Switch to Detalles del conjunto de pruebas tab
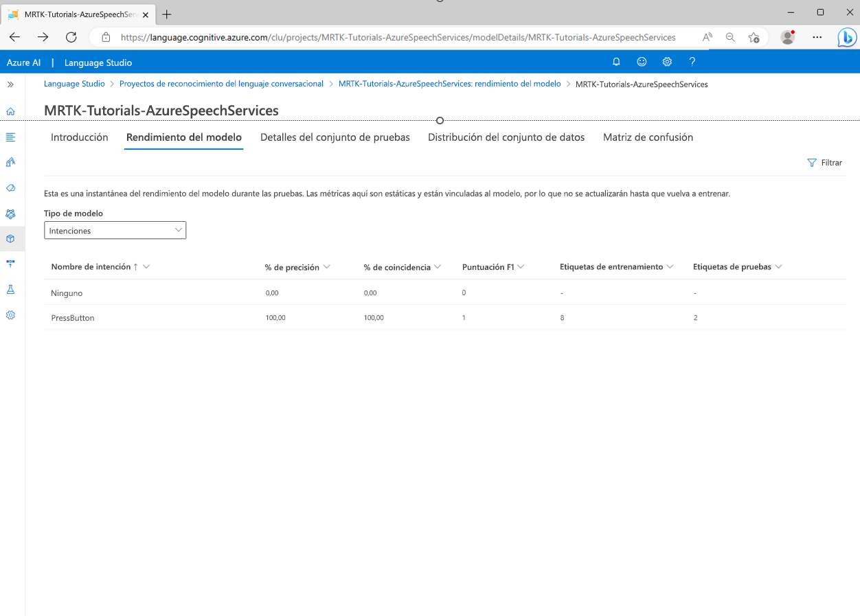Viewport: 860px width, 616px height. [x=335, y=137]
